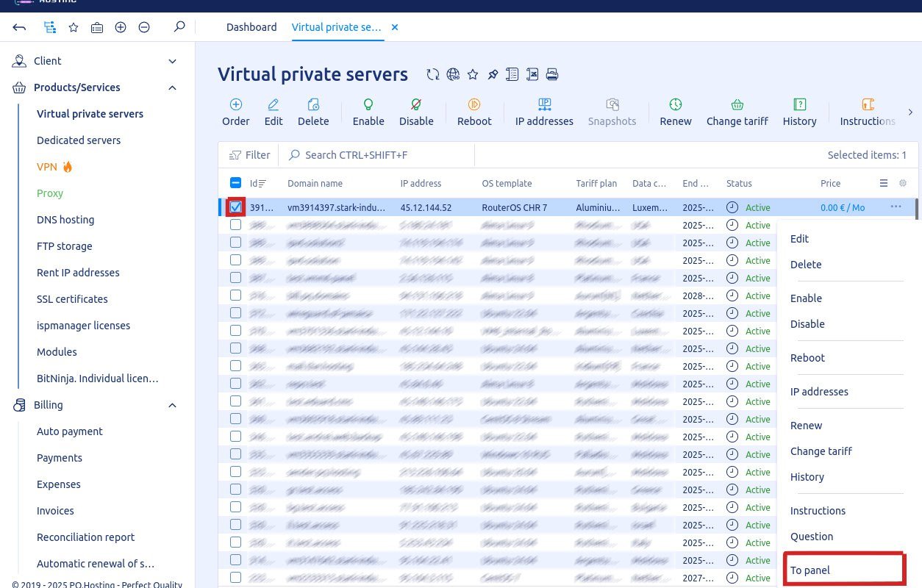The height and width of the screenshot is (588, 922).
Task: Collapse the Billing section chevron
Action: pyautogui.click(x=173, y=405)
